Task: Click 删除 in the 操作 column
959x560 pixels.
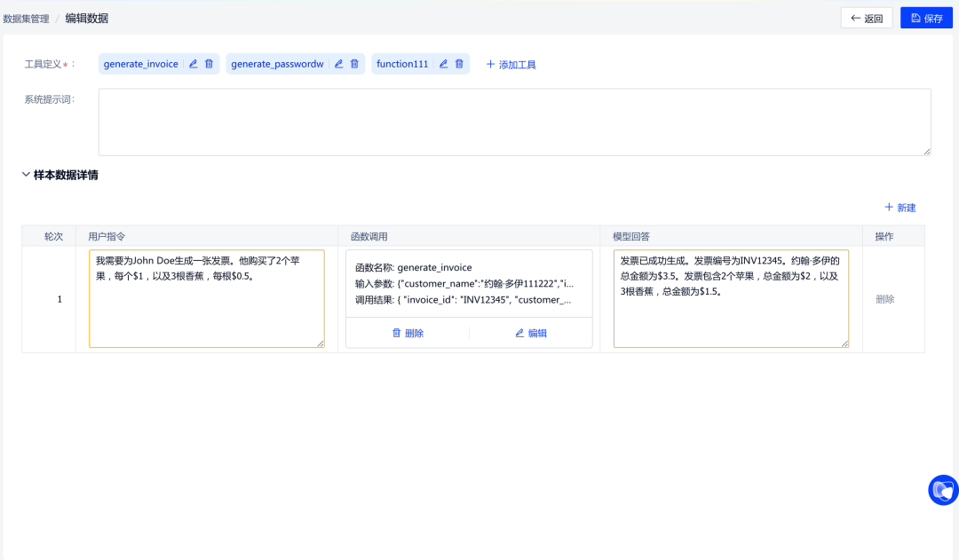Action: [884, 299]
